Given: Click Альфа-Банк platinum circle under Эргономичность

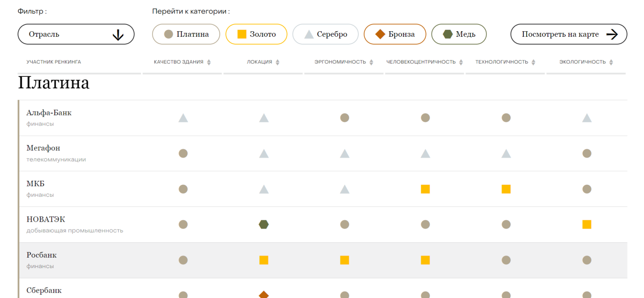Looking at the screenshot, I should coord(345,118).
